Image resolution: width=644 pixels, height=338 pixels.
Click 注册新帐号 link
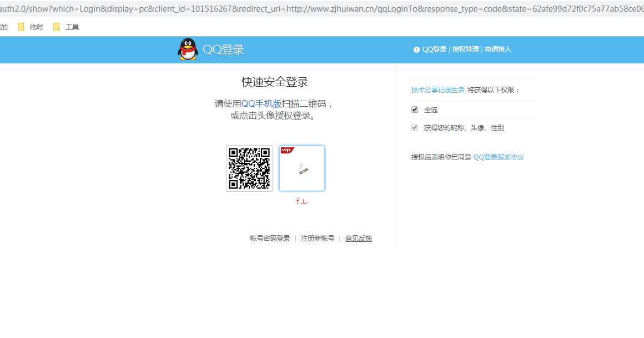318,238
